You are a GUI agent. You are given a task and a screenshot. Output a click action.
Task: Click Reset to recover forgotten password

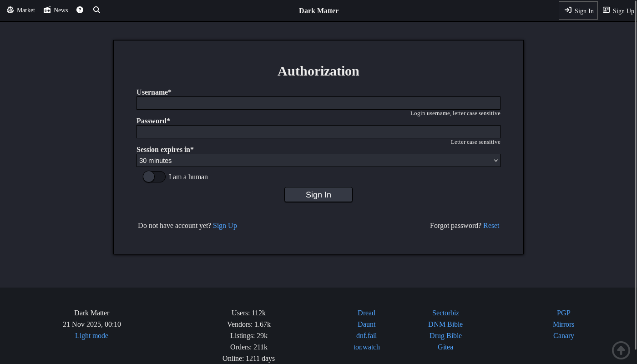(491, 225)
